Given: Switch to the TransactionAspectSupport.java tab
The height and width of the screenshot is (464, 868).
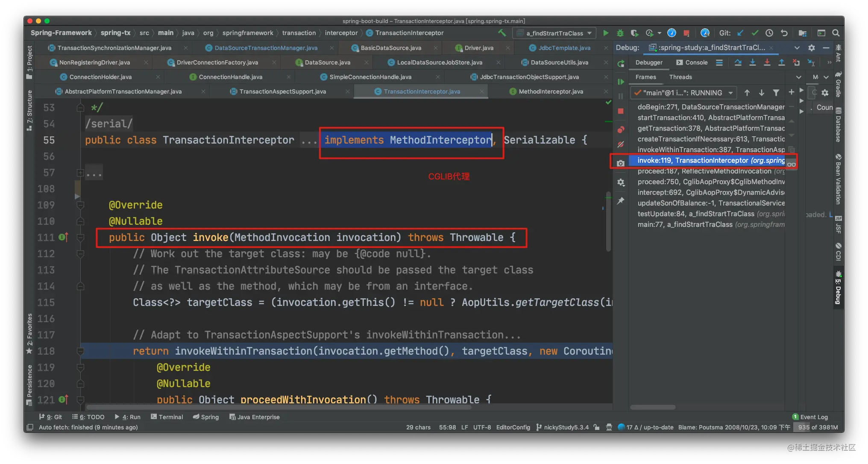Looking at the screenshot, I should click(282, 91).
